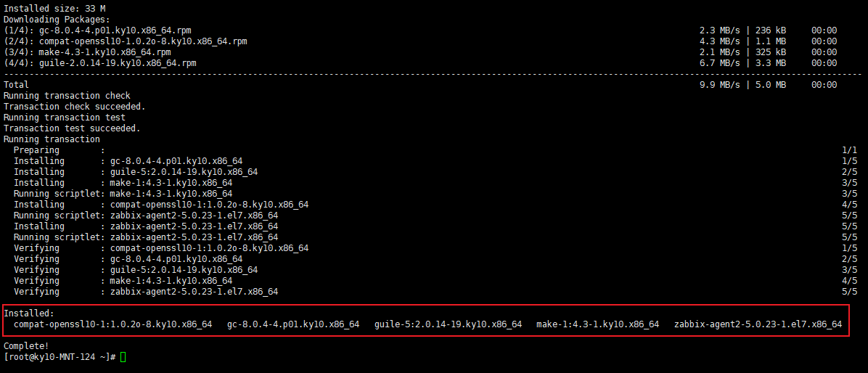The image size is (868, 373).
Task: Select zabbix-agent2-5.0.23-1.el7.x86_64 in the Installed list
Action: [x=758, y=324]
